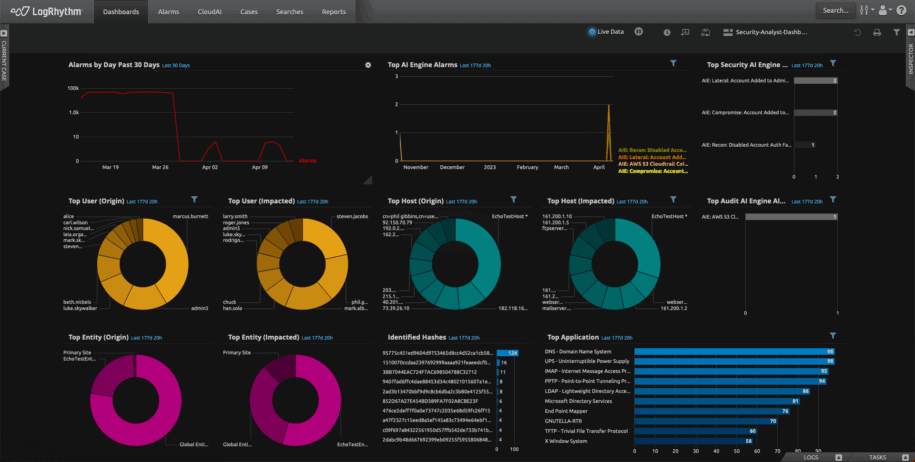
Task: Click the AIE: AWS S3 Cloudtrail legend entry
Action: 653,164
